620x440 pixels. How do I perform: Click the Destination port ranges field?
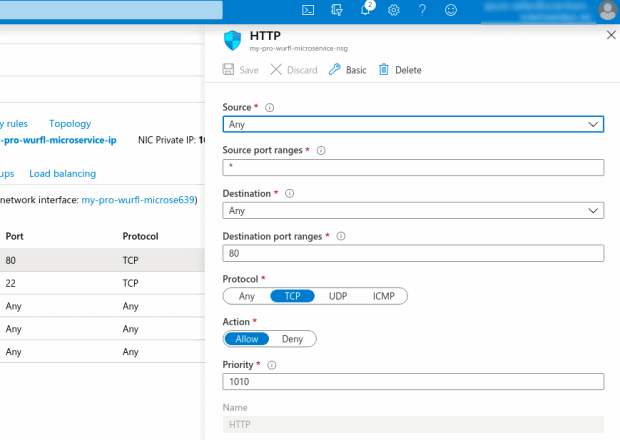(x=413, y=253)
